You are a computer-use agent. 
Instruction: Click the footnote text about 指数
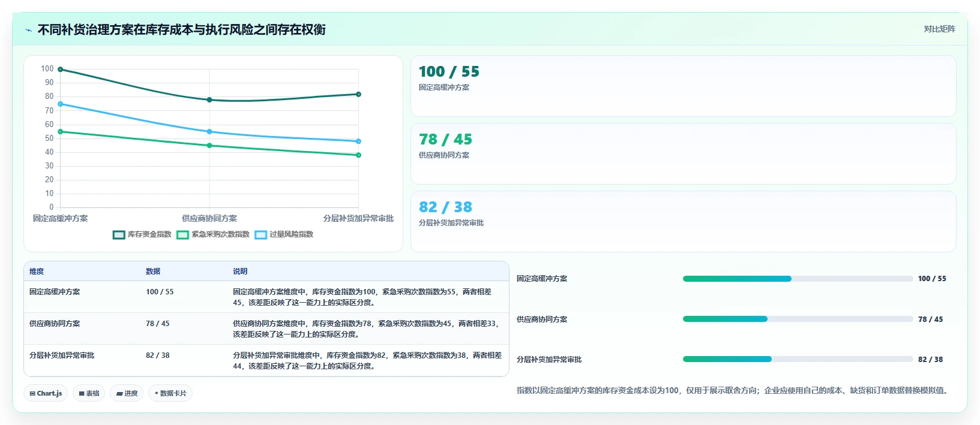click(x=733, y=390)
